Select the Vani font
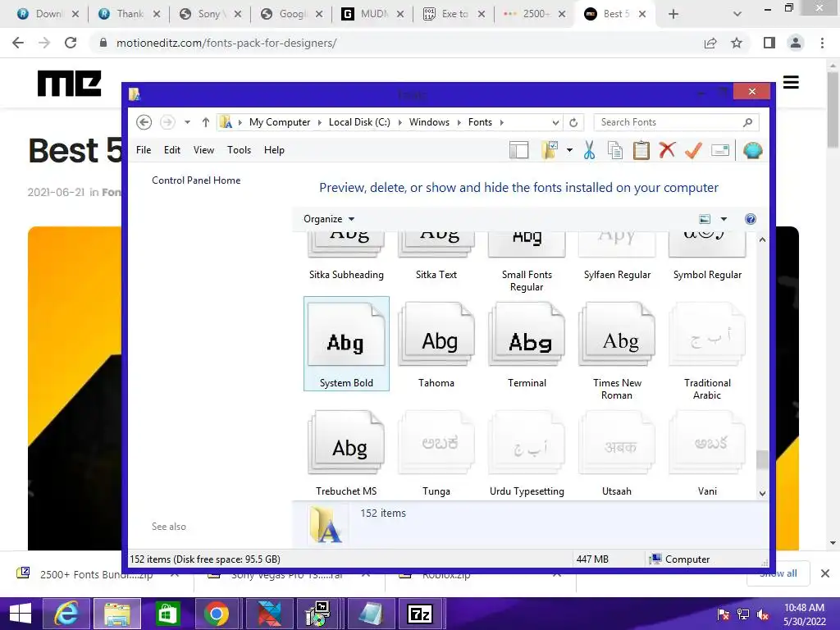Image resolution: width=840 pixels, height=630 pixels. (707, 453)
